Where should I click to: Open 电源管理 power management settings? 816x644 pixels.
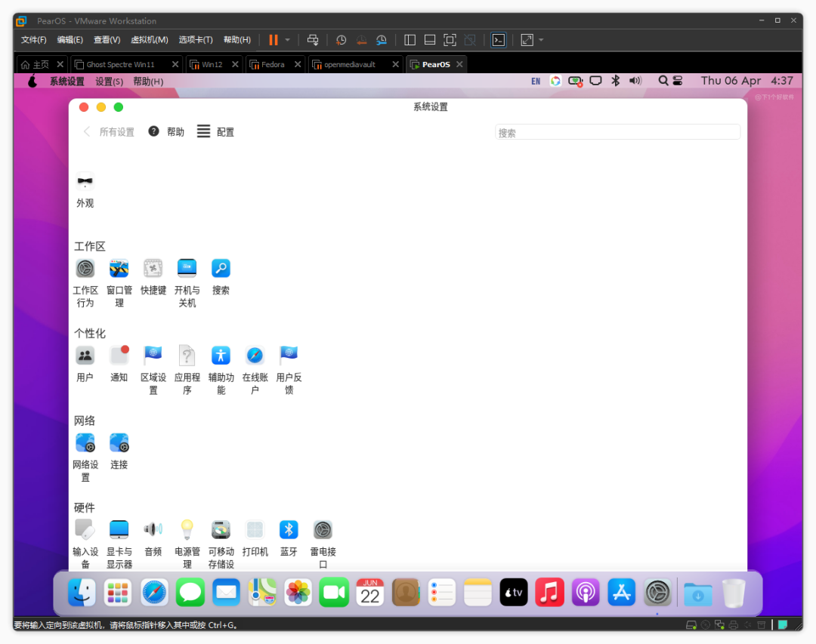point(187,544)
